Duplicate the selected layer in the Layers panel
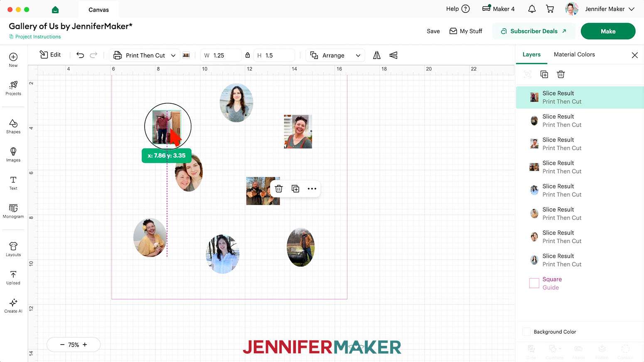Viewport: 644px width, 362px height. point(544,74)
